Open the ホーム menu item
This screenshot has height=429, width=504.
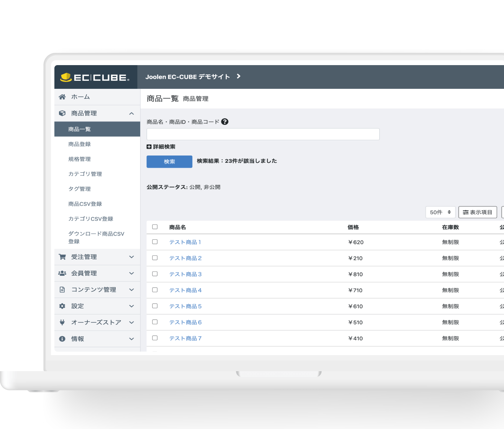tap(97, 97)
